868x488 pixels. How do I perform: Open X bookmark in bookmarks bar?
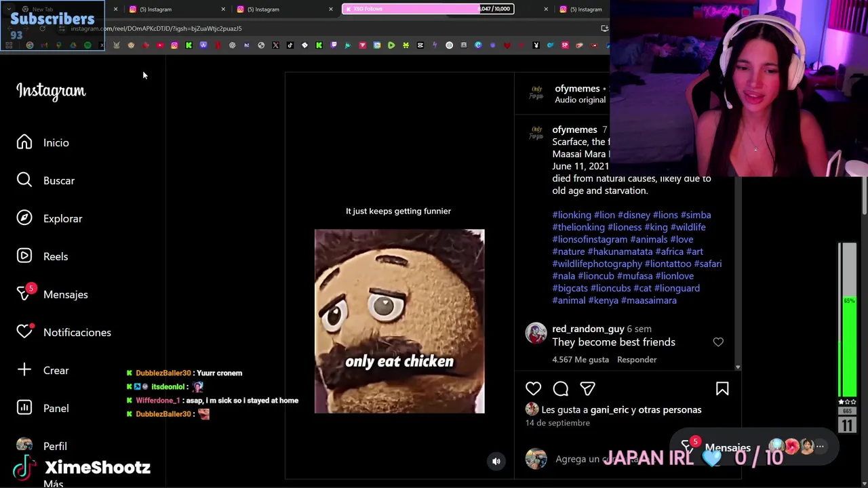275,45
